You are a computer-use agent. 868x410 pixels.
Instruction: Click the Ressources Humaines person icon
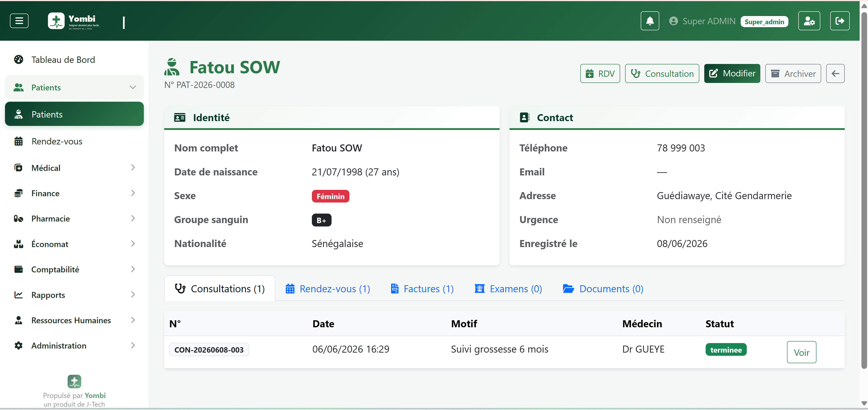tap(19, 320)
